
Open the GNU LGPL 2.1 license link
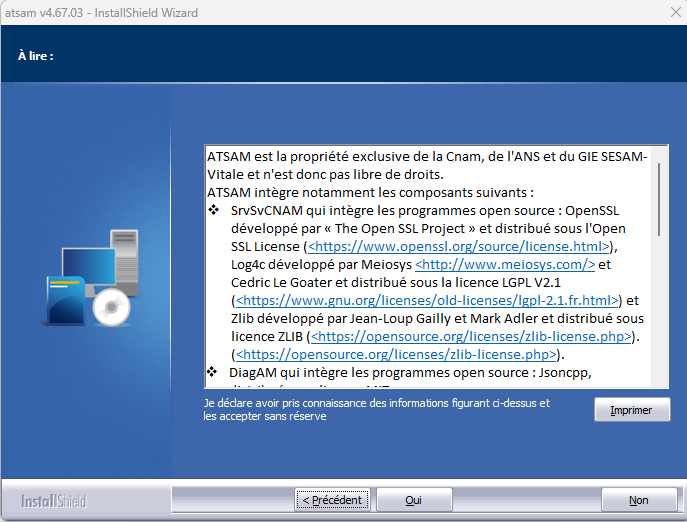tap(427, 300)
